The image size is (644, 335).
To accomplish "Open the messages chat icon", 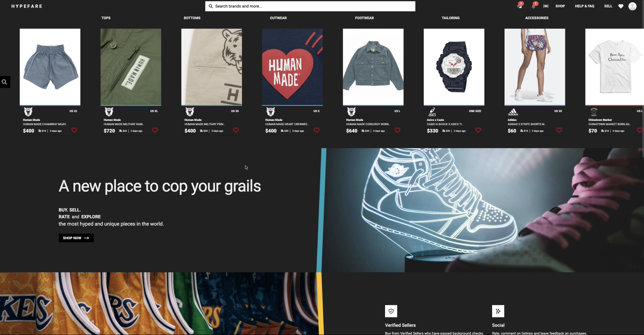I will tap(520, 6).
